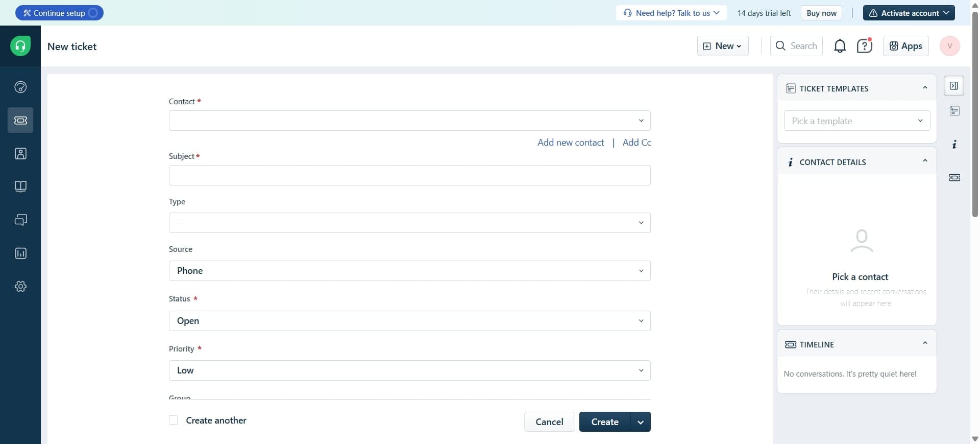
Task: Click the Add Cc link
Action: tap(636, 143)
